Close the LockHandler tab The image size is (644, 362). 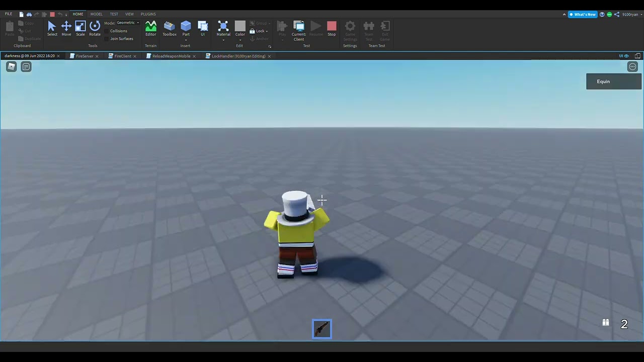pyautogui.click(x=269, y=56)
